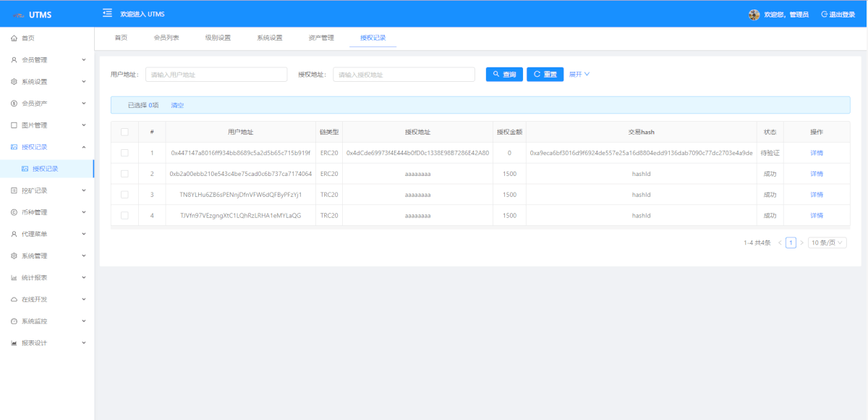Click the person icon beside 代理菜单
Screen dimensions: 868x420
tap(14, 234)
